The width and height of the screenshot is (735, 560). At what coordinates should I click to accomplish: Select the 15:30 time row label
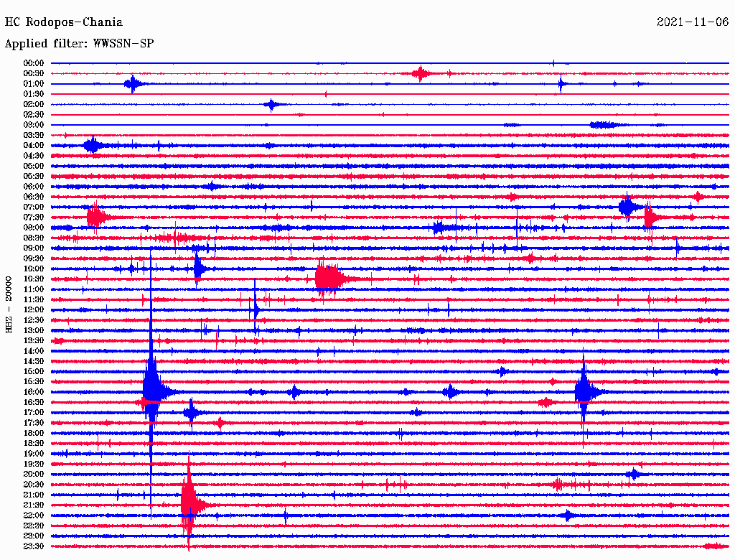click(34, 382)
